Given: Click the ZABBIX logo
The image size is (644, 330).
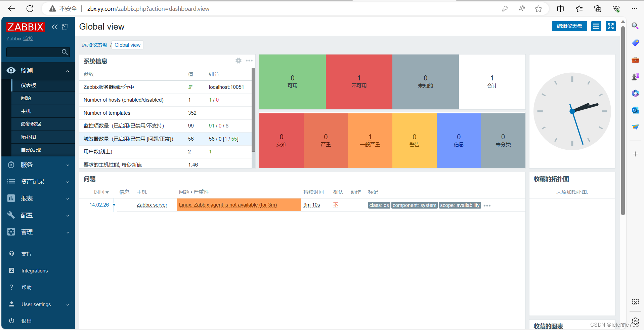Looking at the screenshot, I should pyautogui.click(x=26, y=27).
